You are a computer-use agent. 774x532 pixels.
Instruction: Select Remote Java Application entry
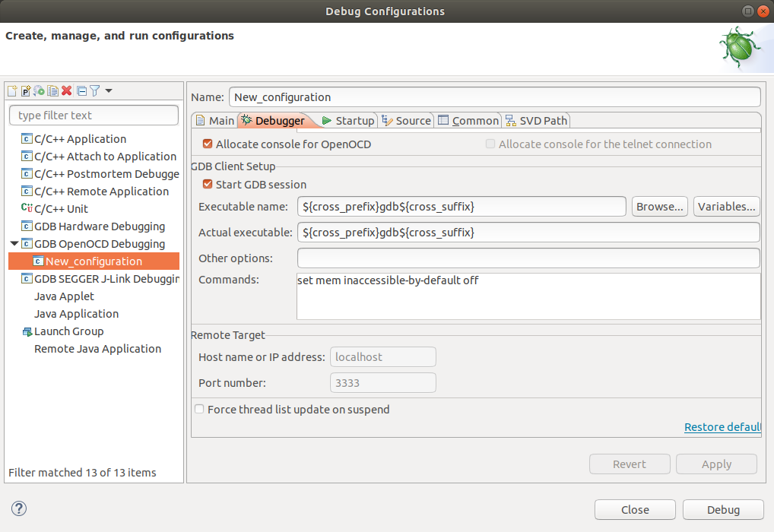[98, 348]
